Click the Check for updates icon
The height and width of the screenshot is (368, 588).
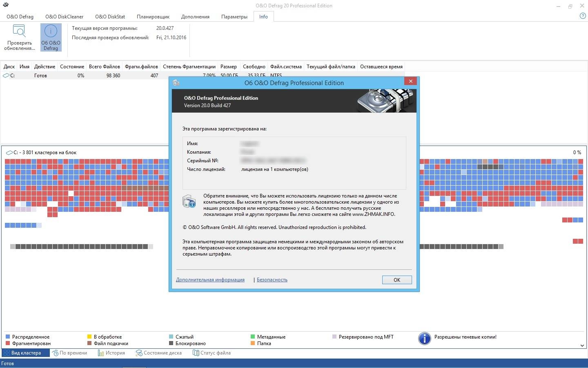[x=19, y=31]
